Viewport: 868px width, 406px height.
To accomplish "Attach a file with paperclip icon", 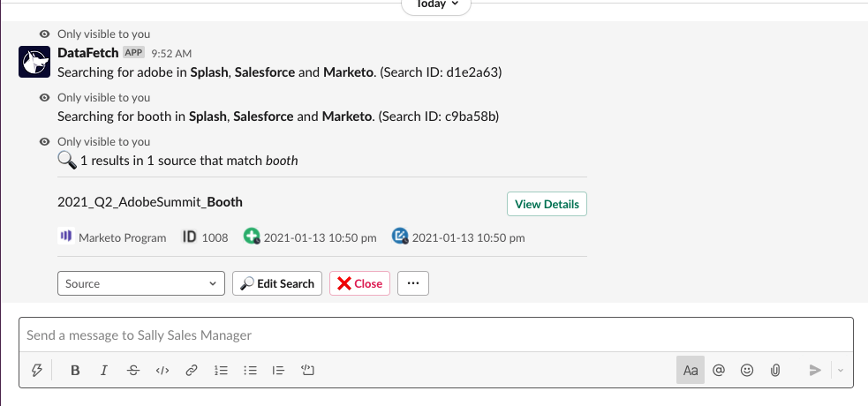I will point(775,371).
